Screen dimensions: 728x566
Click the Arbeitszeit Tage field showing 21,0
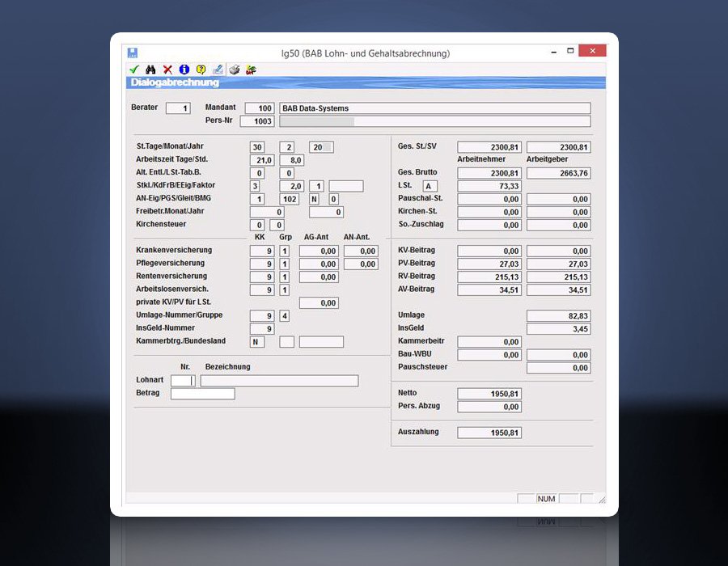pyautogui.click(x=263, y=160)
